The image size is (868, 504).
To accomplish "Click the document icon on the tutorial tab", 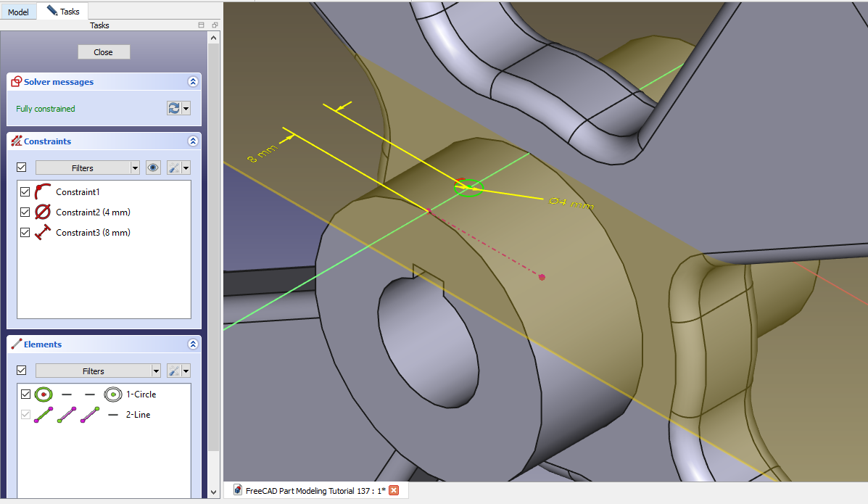I will pos(237,490).
